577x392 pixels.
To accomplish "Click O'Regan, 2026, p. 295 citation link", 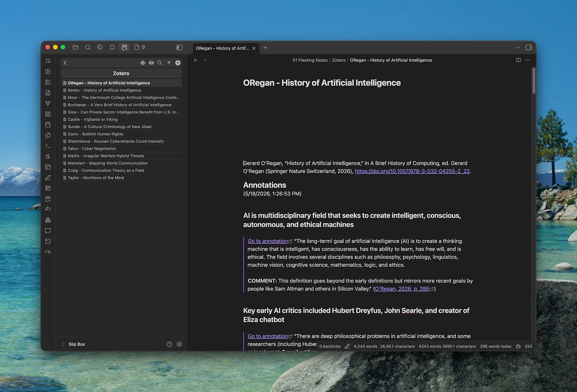I will point(404,289).
